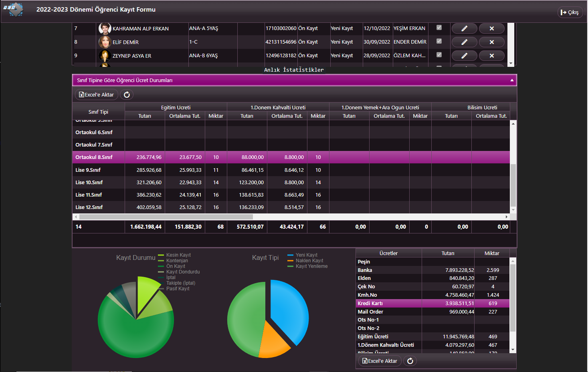Select the Çek No payment row
Screen dimensions: 588x372
(432, 287)
